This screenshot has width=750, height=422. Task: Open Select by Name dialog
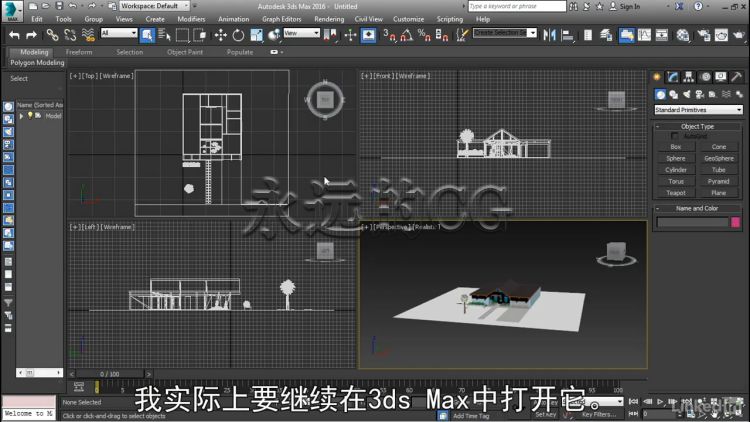coord(164,35)
